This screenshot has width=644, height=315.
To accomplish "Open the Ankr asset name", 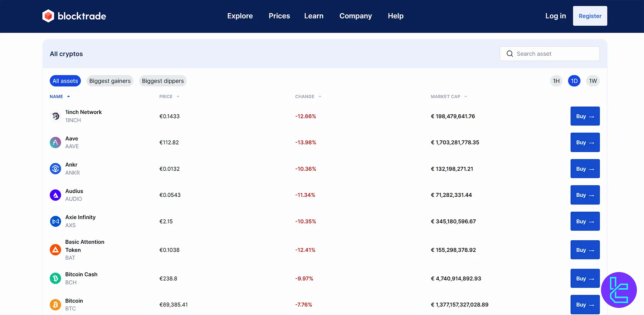I will 71,165.
